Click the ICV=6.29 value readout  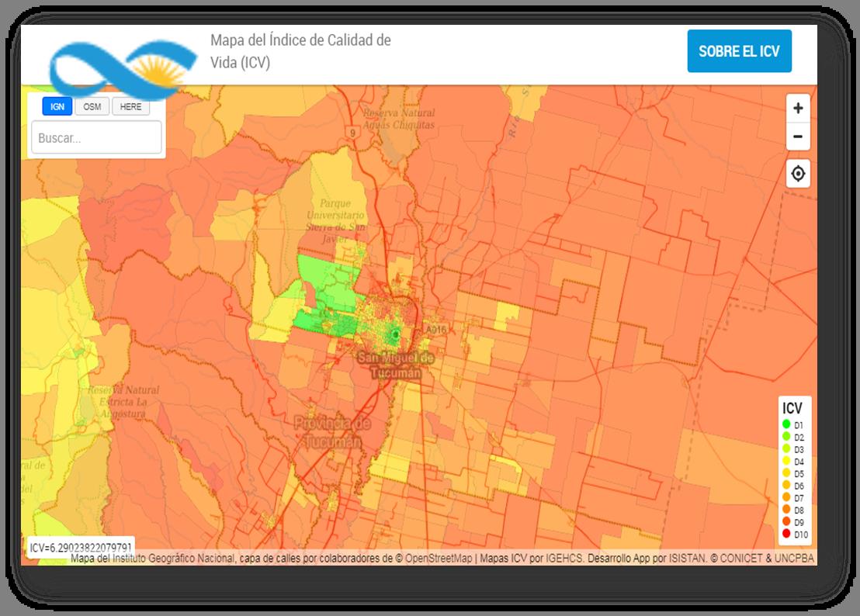click(81, 548)
